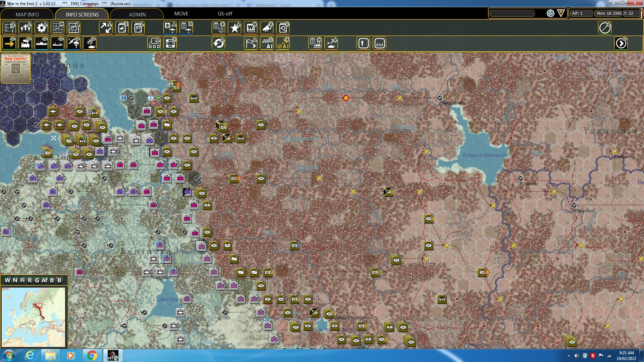Viewport: 644px width, 362px height.
Task: Select Rail move mode locomotive (F2)
Action: 25,44
